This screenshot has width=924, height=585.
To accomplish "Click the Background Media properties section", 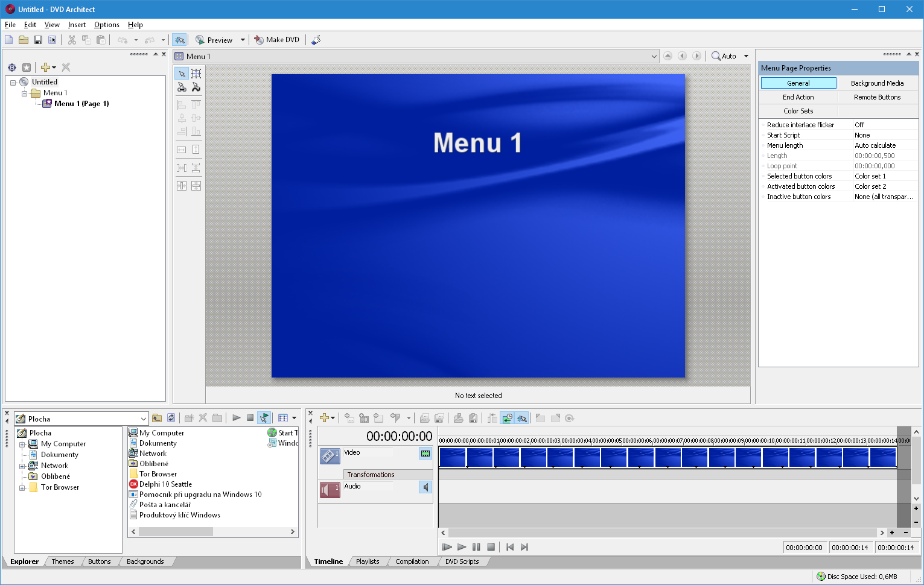I will 877,83.
